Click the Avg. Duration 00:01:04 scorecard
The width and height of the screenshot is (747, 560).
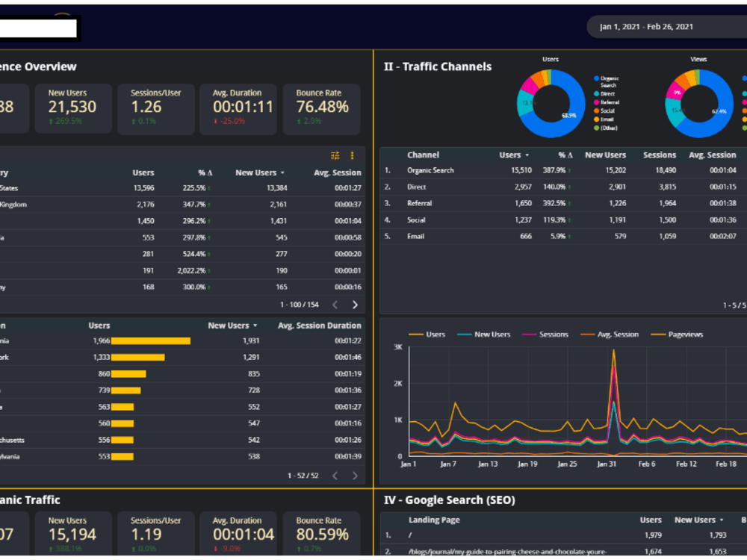[238, 535]
